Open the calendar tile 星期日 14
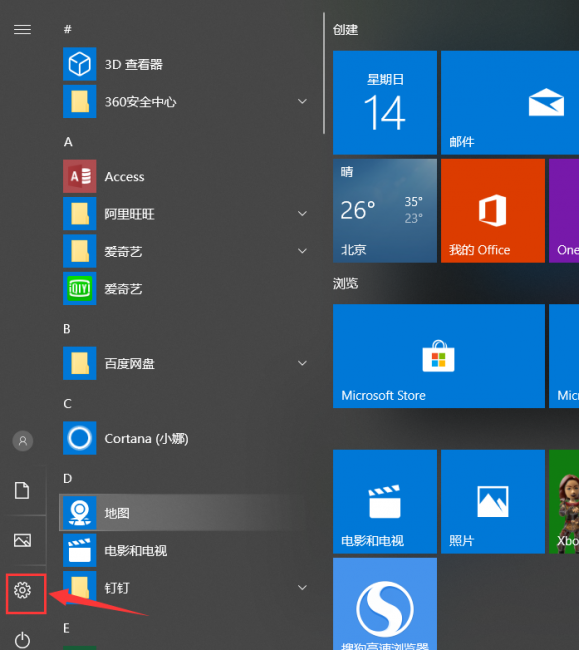 [385, 103]
